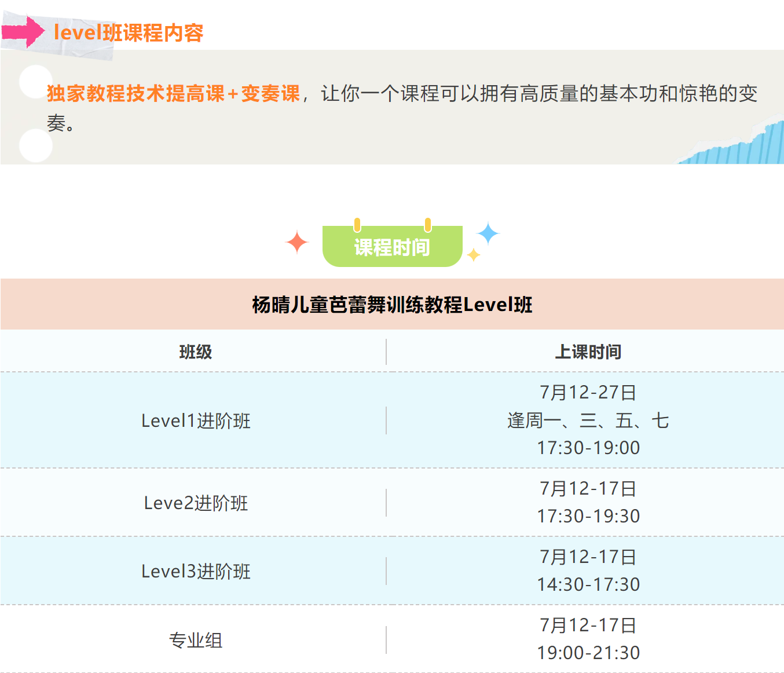Select the Leve2进阶班 row label

(196, 503)
